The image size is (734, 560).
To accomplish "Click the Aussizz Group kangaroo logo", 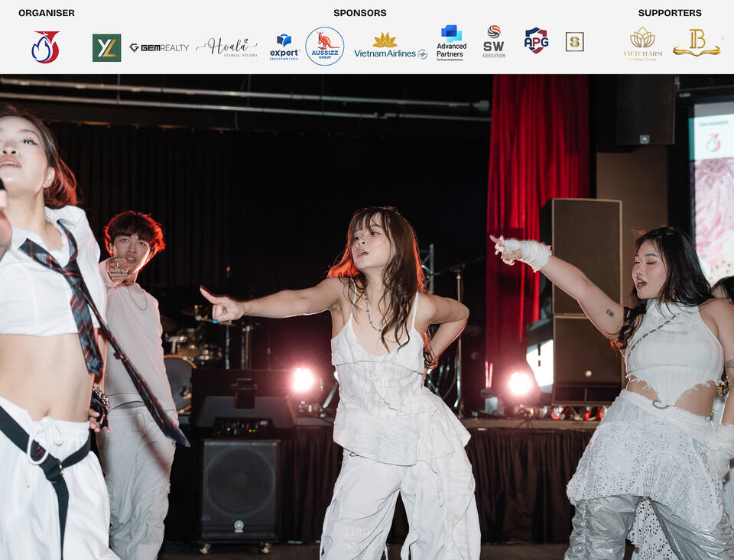I will (325, 47).
